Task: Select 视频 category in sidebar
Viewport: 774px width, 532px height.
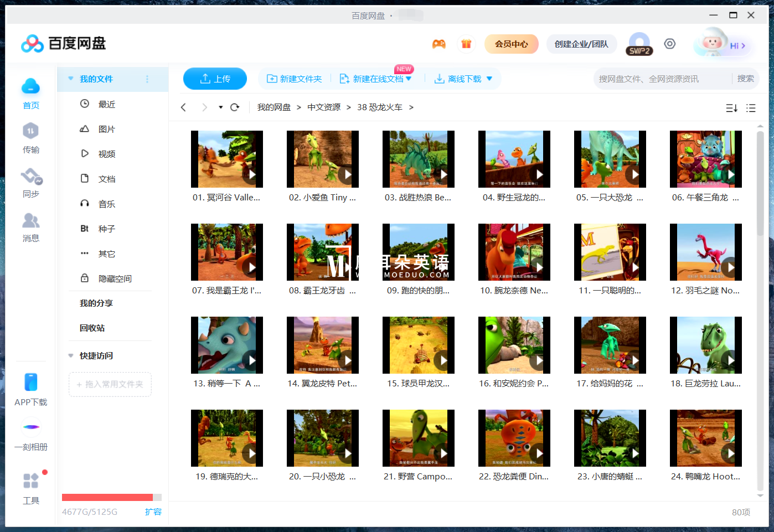Action: pos(106,153)
